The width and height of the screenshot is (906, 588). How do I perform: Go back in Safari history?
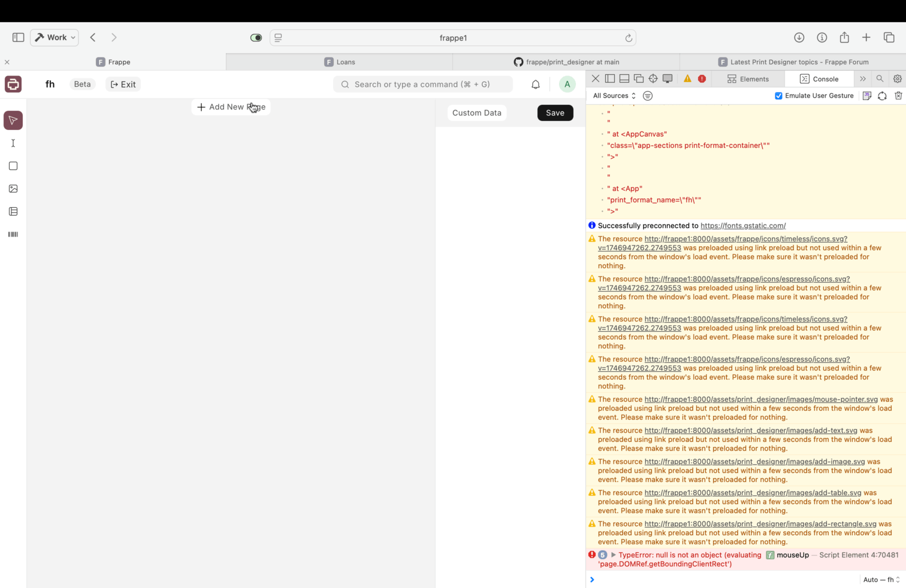coord(93,37)
